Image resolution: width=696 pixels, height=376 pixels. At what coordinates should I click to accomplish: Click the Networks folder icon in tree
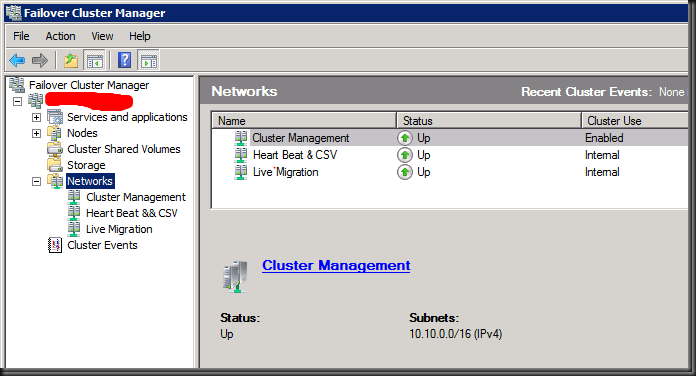pos(55,181)
